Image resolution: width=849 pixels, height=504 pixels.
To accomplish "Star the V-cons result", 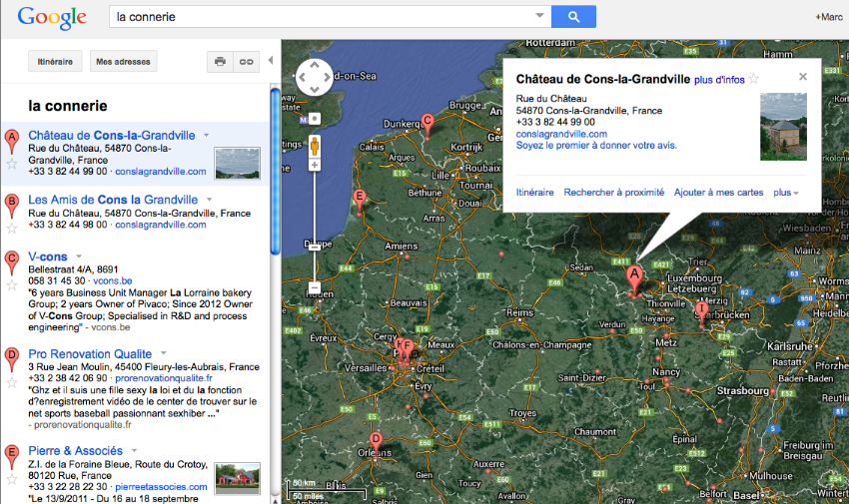I will click(x=11, y=285).
